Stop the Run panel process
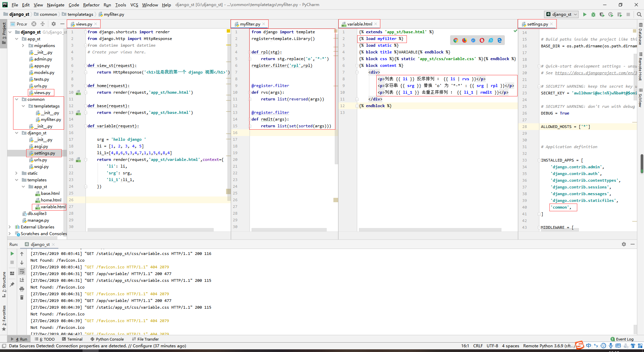 click(x=12, y=262)
